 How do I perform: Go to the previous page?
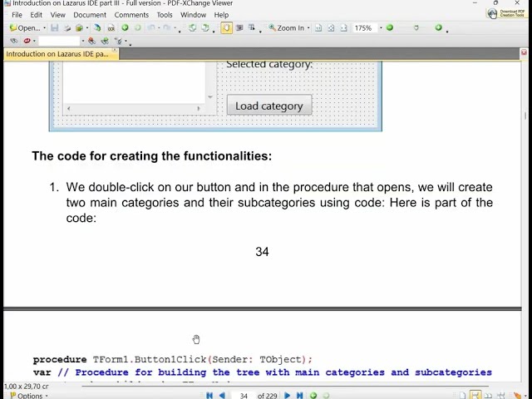(222, 396)
